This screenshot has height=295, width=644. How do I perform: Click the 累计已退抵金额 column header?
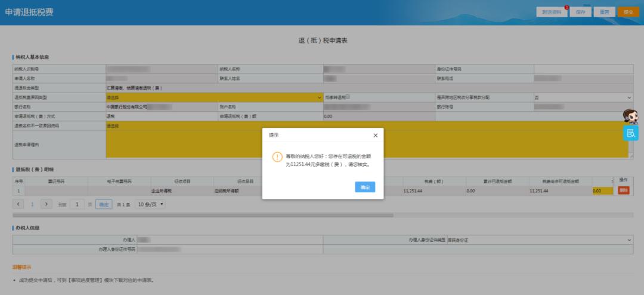pos(497,181)
